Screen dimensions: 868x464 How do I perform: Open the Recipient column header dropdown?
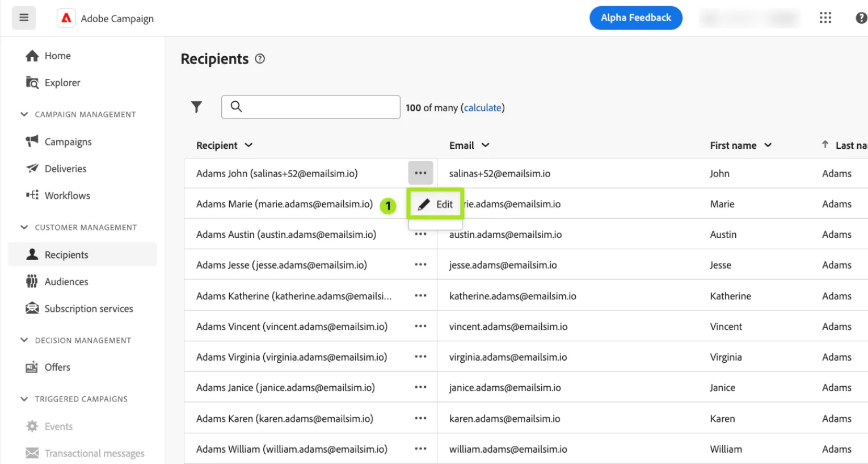click(x=248, y=145)
